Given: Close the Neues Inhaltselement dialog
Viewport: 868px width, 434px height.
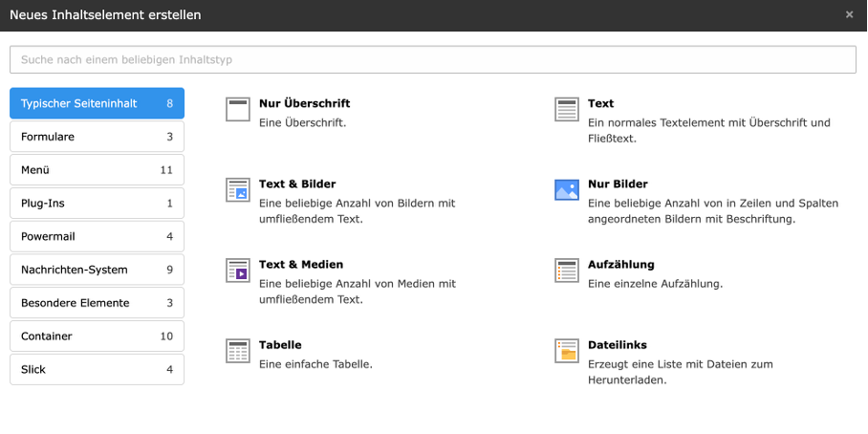Looking at the screenshot, I should 849,15.
